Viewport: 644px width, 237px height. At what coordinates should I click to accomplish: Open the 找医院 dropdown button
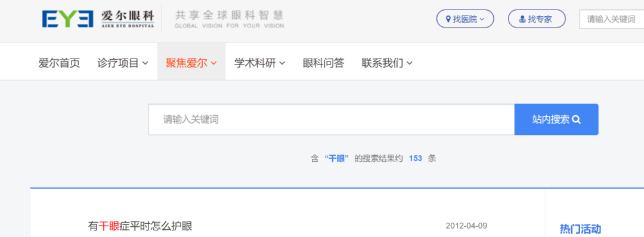point(465,19)
